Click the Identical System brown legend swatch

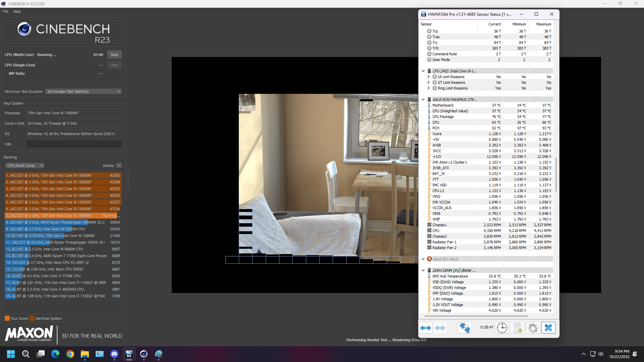point(32,318)
